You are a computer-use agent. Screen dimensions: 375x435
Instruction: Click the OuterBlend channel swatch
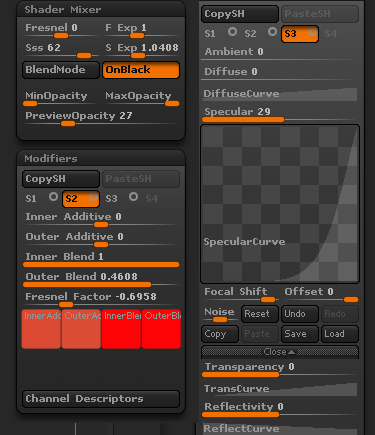tap(161, 329)
